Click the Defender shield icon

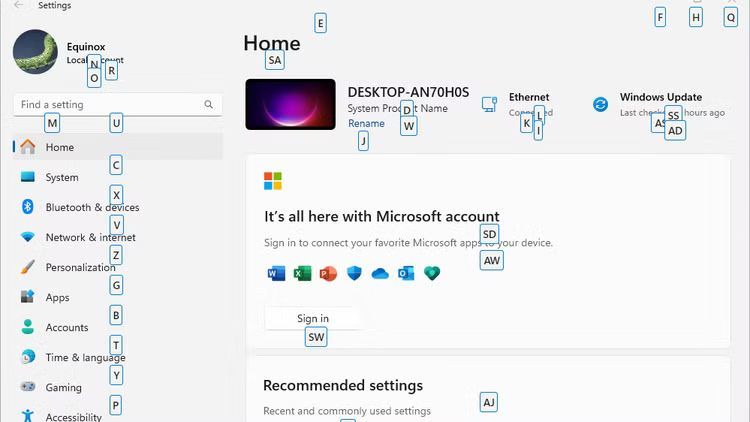[354, 273]
